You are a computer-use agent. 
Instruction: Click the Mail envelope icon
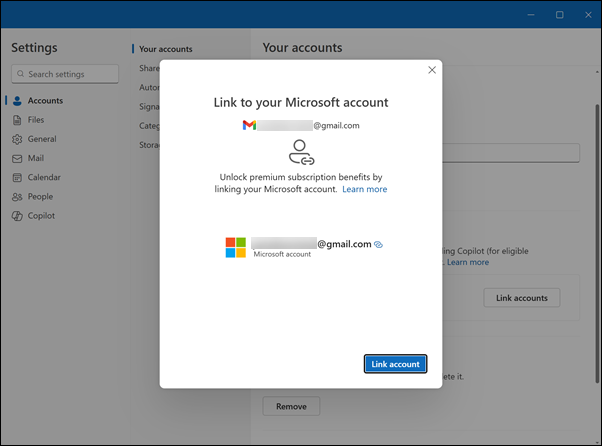17,159
